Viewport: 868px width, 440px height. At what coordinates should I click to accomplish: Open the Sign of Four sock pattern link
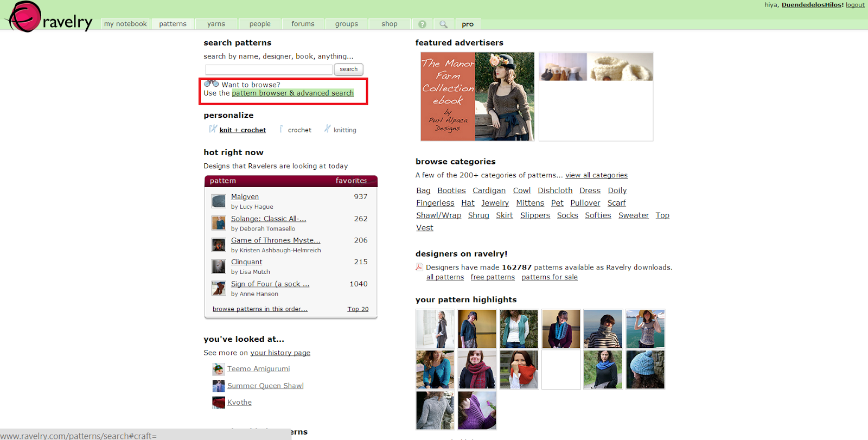click(x=270, y=284)
